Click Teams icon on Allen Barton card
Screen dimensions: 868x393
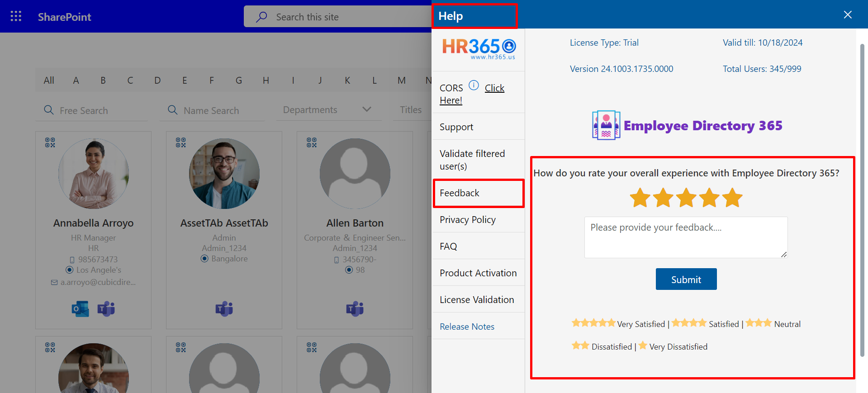point(355,309)
